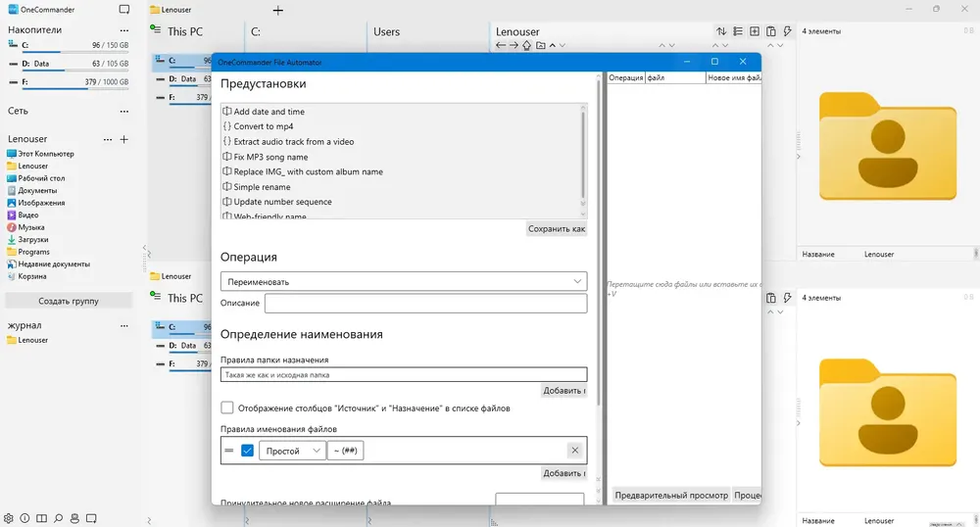Go back with left arrow under Lenouser
The image size is (980, 527).
point(500,45)
